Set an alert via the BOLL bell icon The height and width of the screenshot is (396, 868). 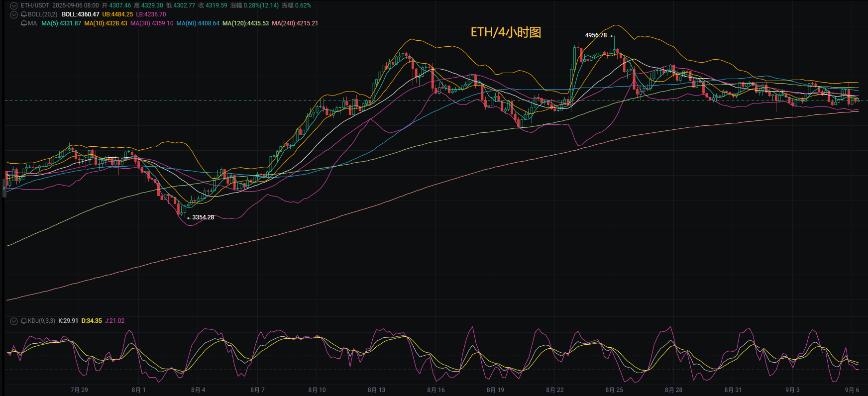click(24, 14)
